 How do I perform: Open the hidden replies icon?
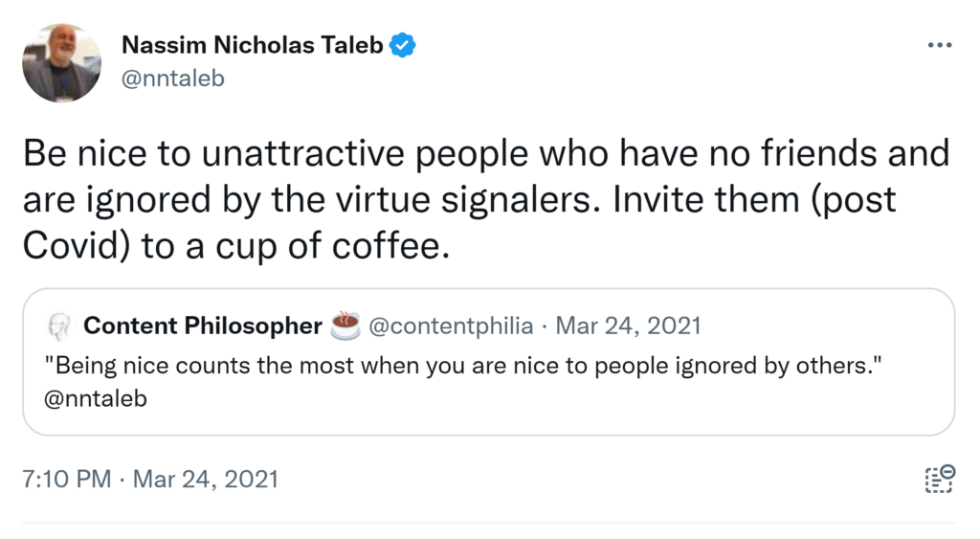(939, 478)
